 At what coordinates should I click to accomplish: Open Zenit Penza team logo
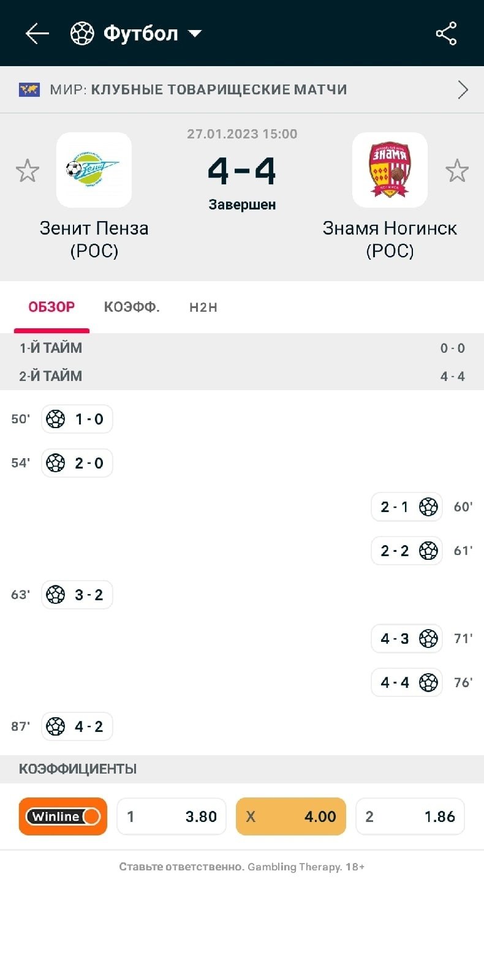coord(94,170)
